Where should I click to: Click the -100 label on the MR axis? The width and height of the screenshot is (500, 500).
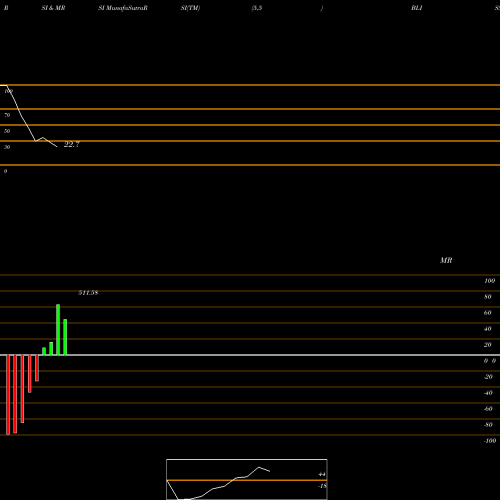click(x=490, y=441)
